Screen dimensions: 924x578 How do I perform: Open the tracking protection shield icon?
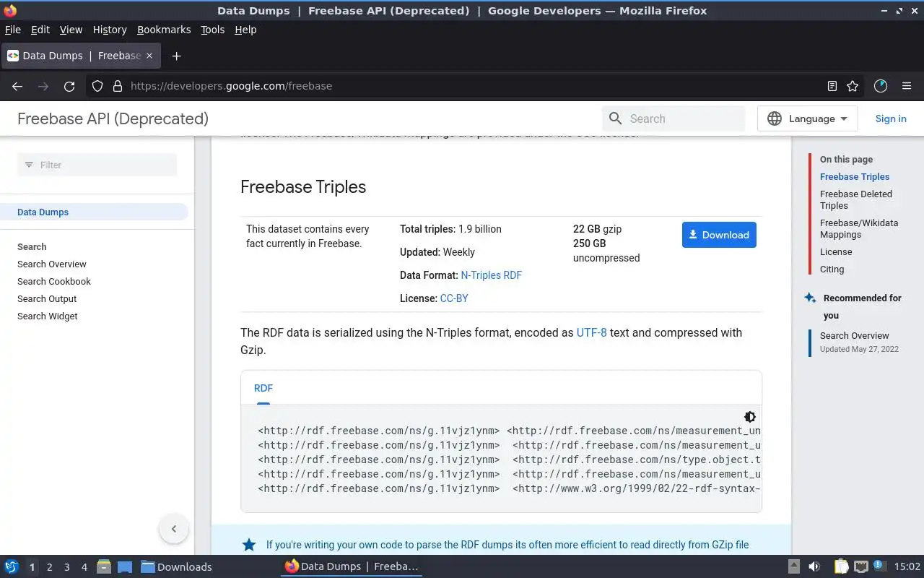pyautogui.click(x=97, y=86)
